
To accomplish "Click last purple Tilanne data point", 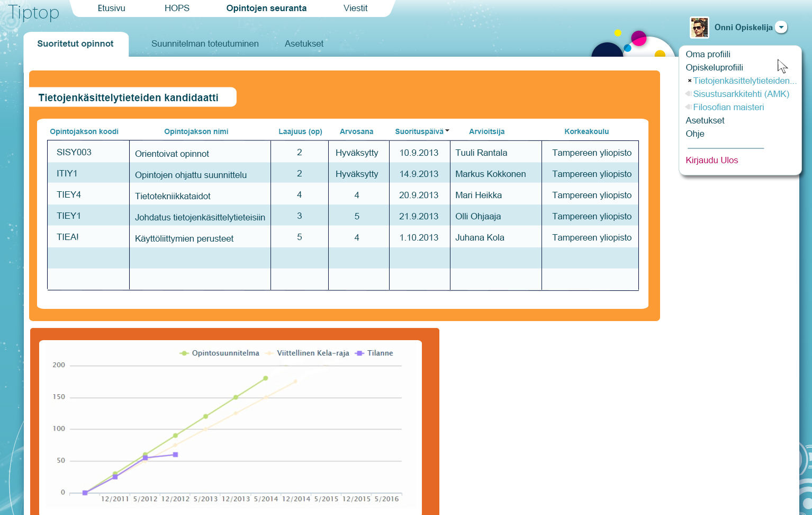I will (176, 455).
